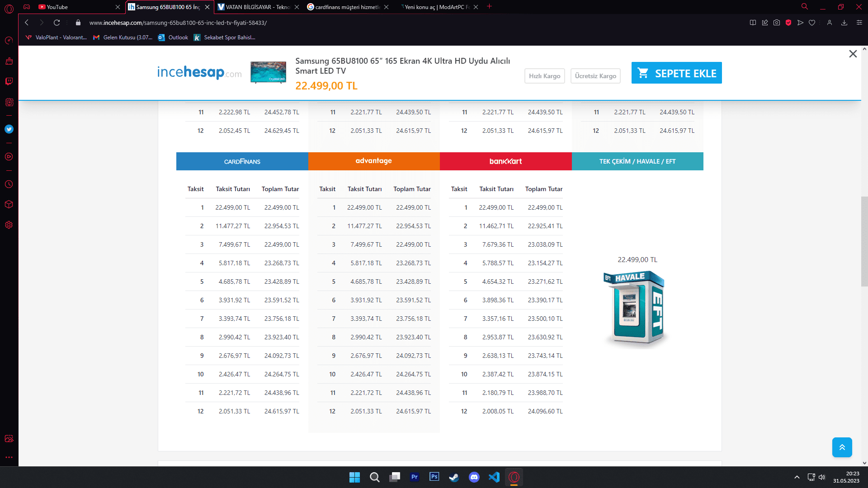This screenshot has width=868, height=488.
Task: Open GX Control speedometer panel
Action: pos(9,41)
